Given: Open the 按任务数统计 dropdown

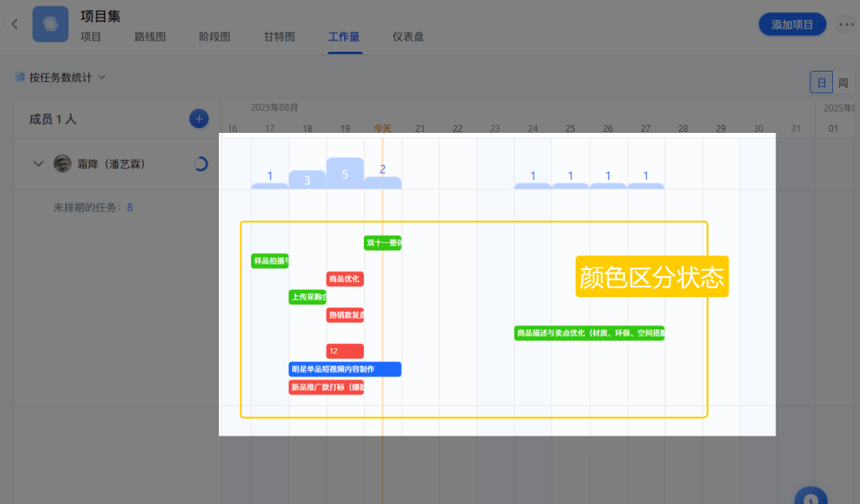Looking at the screenshot, I should [67, 77].
